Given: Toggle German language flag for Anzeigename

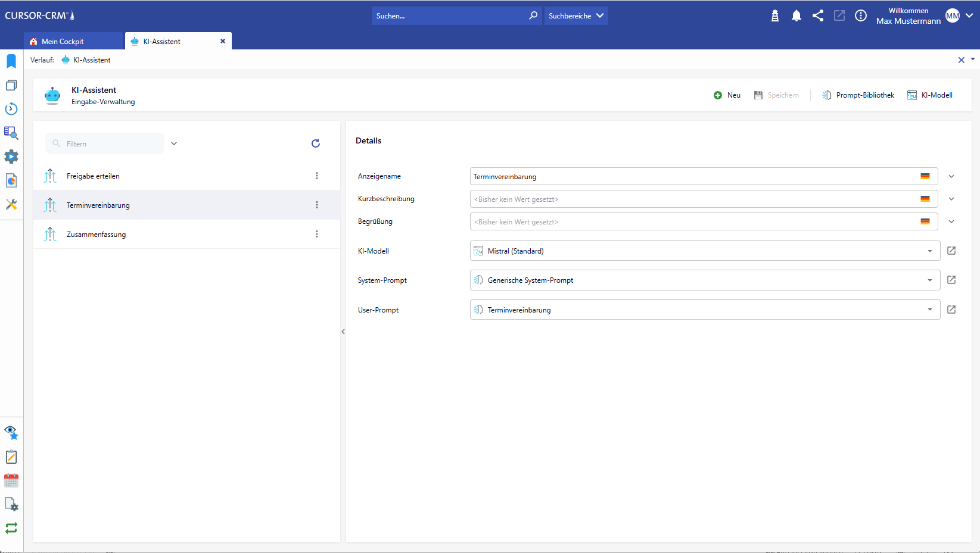Looking at the screenshot, I should coord(925,177).
